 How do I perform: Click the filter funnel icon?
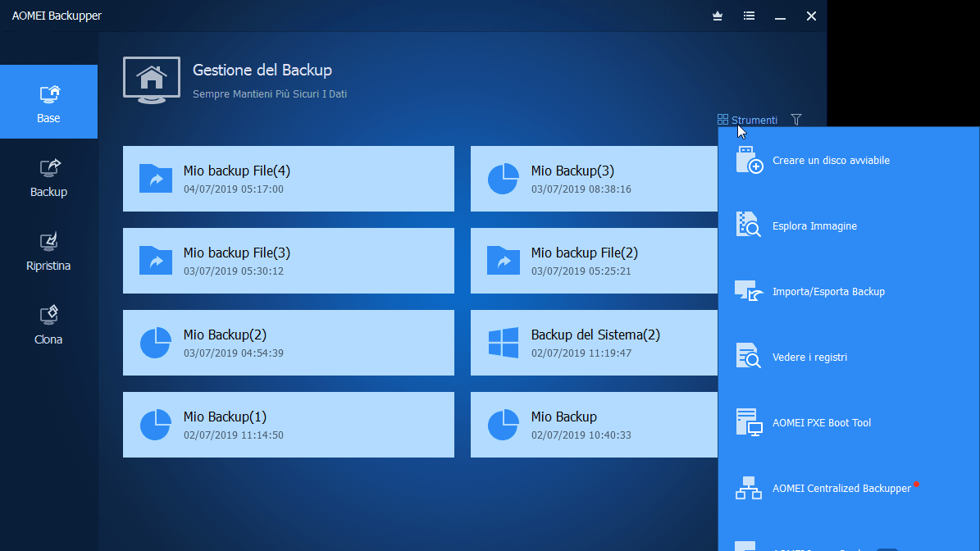click(x=796, y=120)
